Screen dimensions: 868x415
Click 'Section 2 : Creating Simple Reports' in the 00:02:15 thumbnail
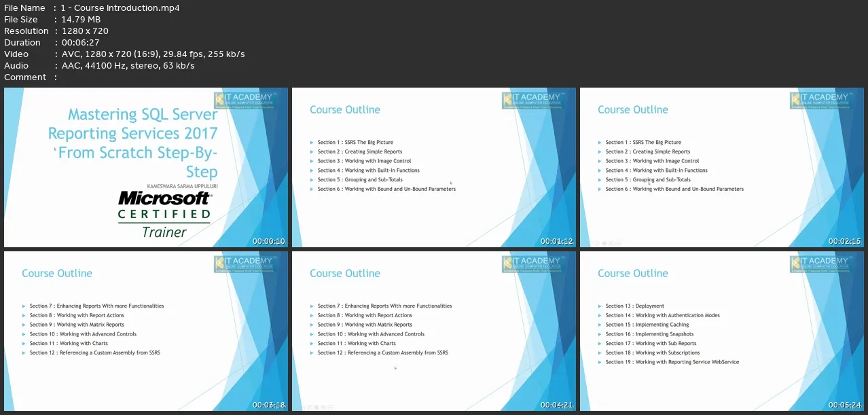(648, 151)
